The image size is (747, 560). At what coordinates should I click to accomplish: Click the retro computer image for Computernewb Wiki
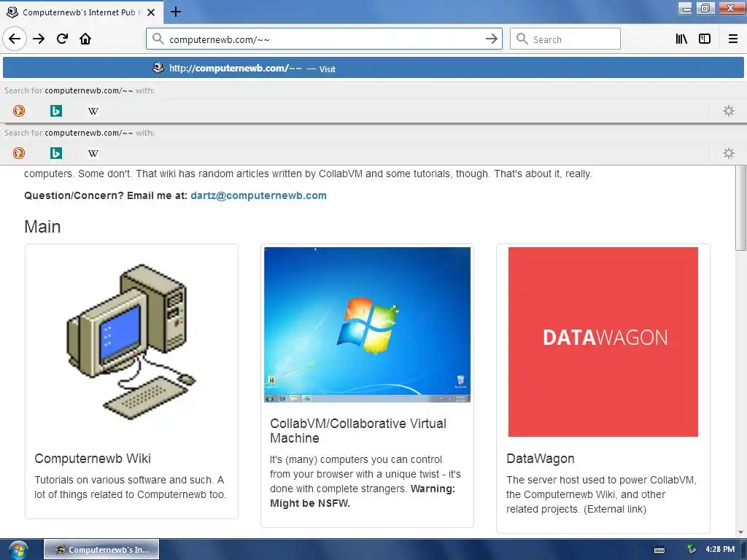(131, 341)
